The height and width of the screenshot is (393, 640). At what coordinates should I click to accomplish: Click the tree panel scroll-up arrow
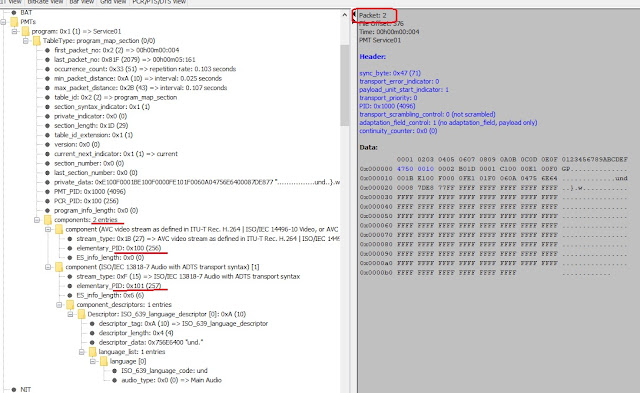tap(345, 15)
